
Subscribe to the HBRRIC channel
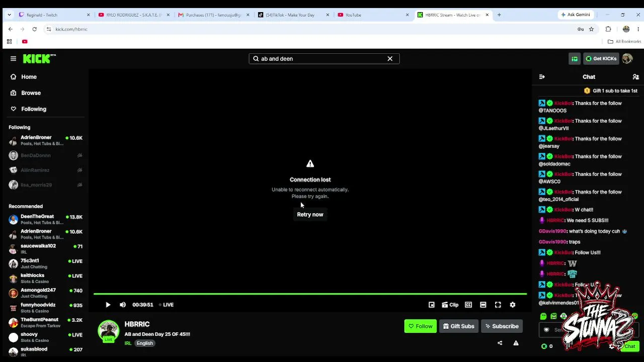point(502,326)
